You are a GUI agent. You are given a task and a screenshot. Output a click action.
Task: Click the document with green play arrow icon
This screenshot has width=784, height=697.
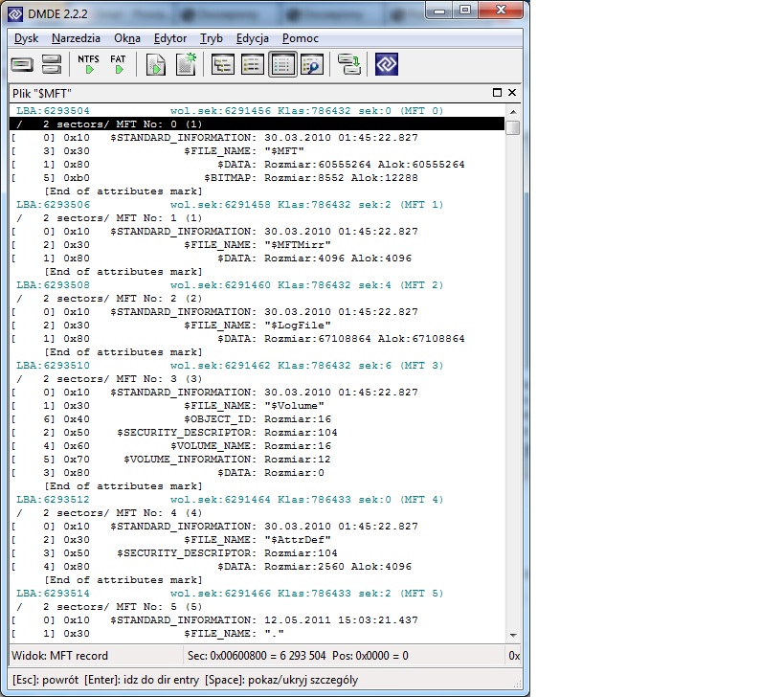[155, 64]
